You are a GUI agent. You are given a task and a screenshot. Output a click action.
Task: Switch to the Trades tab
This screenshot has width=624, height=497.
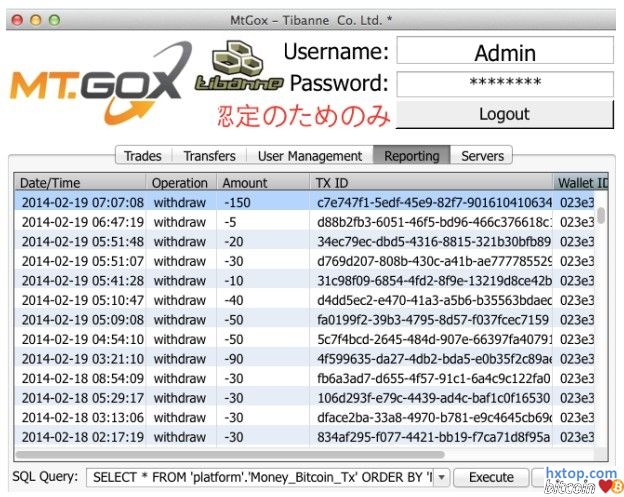[x=143, y=156]
